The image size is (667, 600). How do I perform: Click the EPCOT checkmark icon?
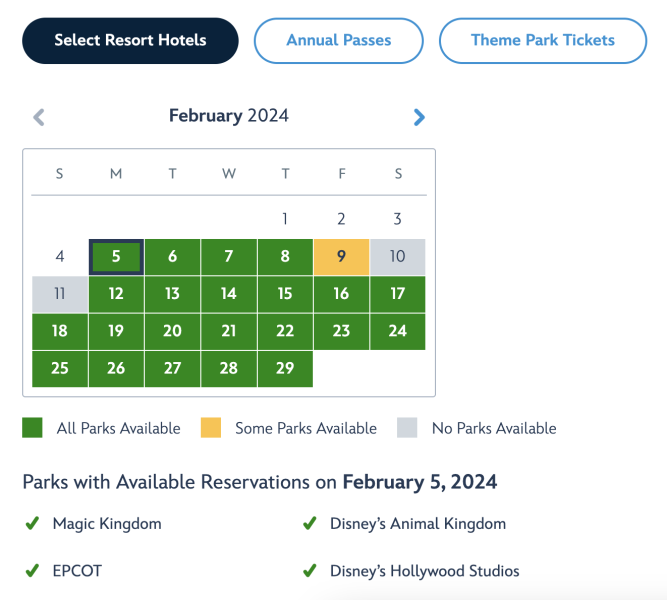[x=32, y=571]
